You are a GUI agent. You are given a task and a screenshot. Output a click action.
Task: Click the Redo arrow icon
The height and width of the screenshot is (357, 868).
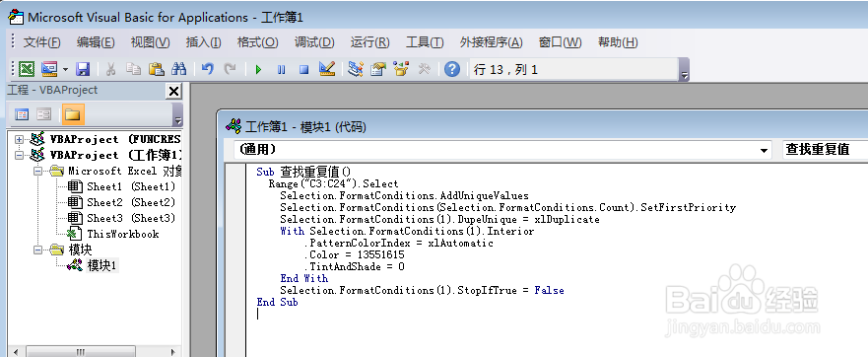click(x=230, y=69)
